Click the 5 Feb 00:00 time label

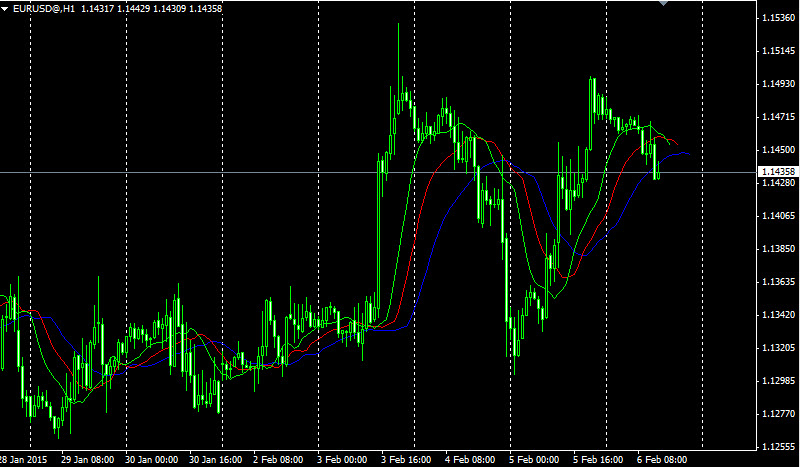(x=534, y=460)
